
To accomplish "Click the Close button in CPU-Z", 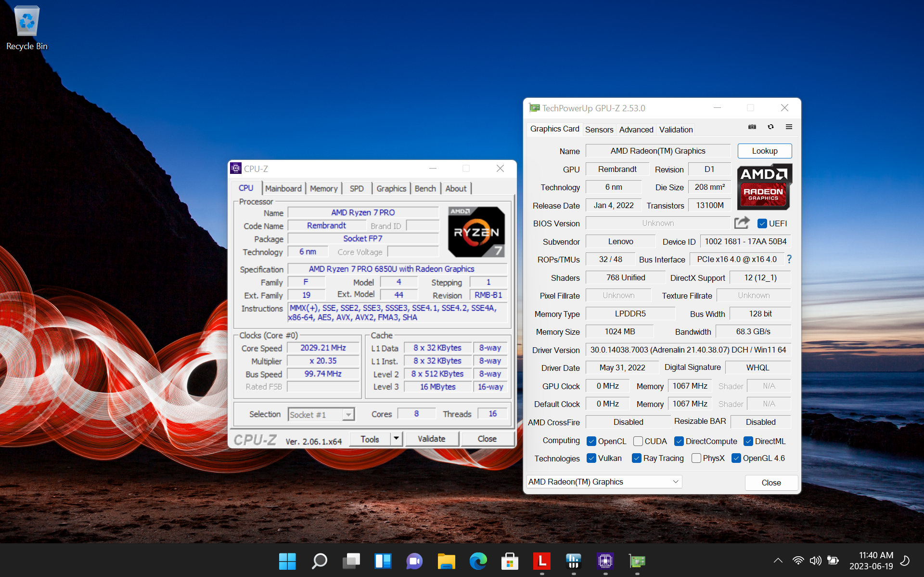I will click(487, 439).
